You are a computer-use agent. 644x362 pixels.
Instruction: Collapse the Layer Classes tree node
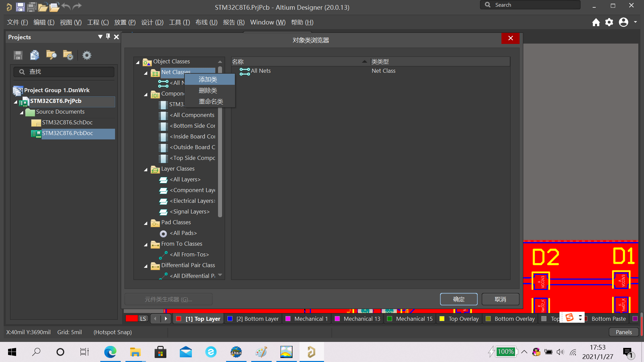(x=146, y=169)
